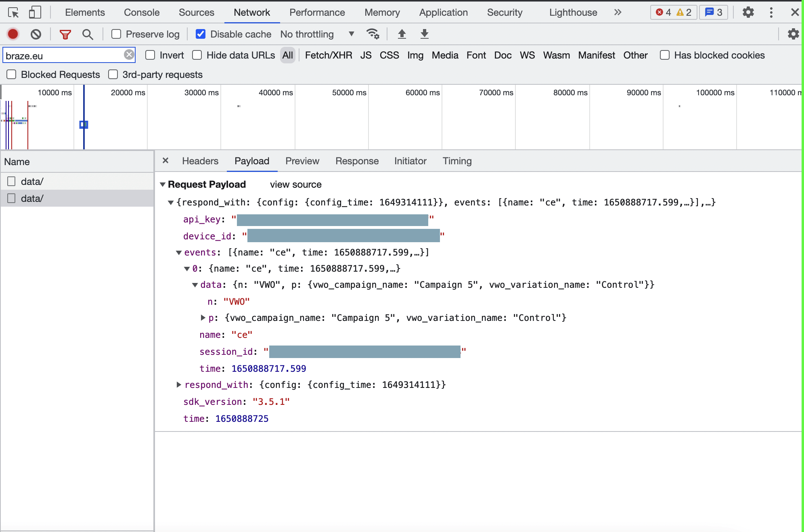Clear the network log
Screen dimensions: 804x532
click(36, 34)
